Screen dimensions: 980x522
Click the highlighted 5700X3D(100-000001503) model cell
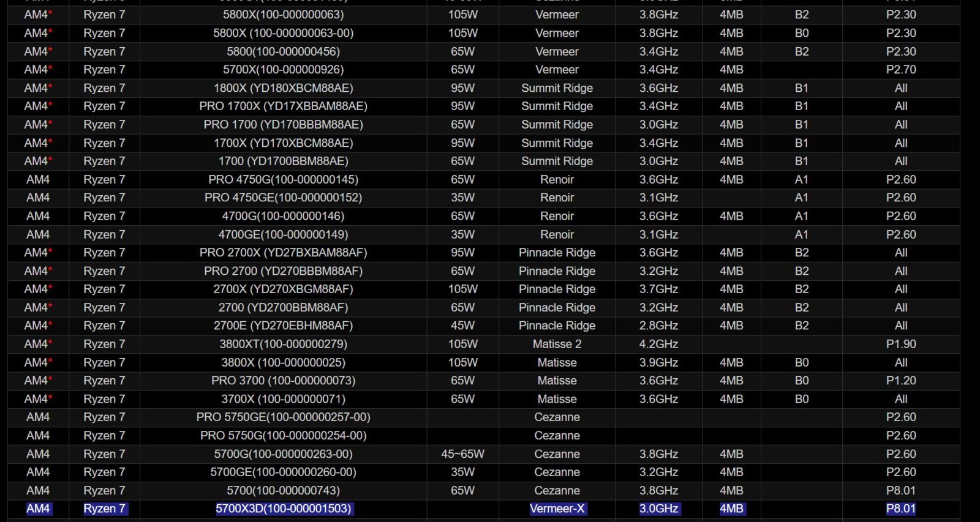coord(283,509)
